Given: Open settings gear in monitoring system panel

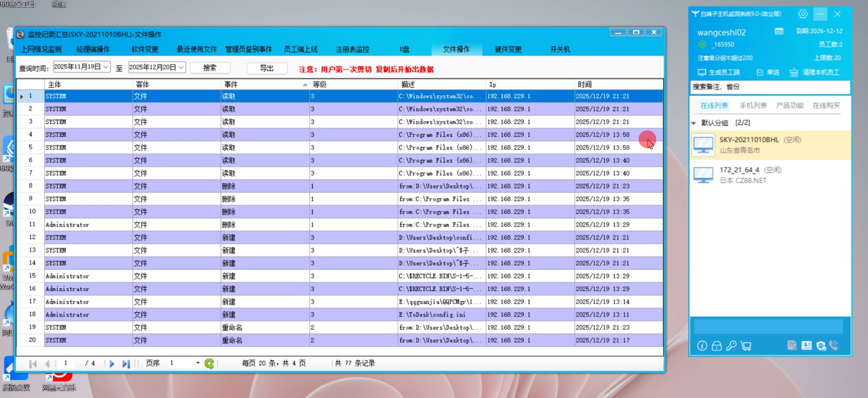Looking at the screenshot, I should tap(802, 14).
